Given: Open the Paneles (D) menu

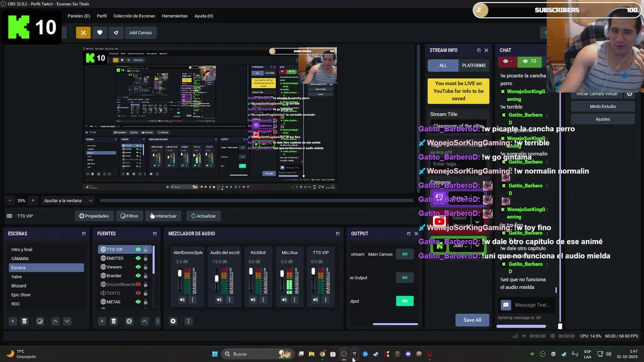Looking at the screenshot, I should pyautogui.click(x=78, y=16).
